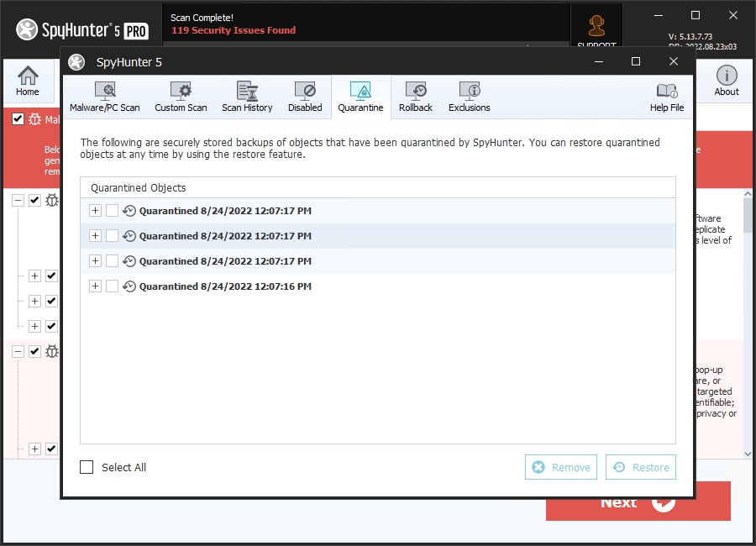
Task: Check the first quarantined item checkbox
Action: click(x=112, y=211)
